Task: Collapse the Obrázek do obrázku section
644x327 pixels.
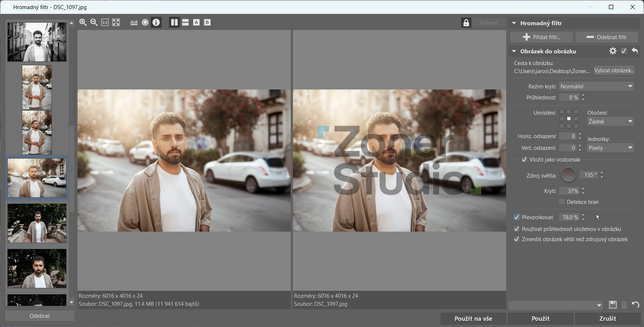Action: [514, 52]
